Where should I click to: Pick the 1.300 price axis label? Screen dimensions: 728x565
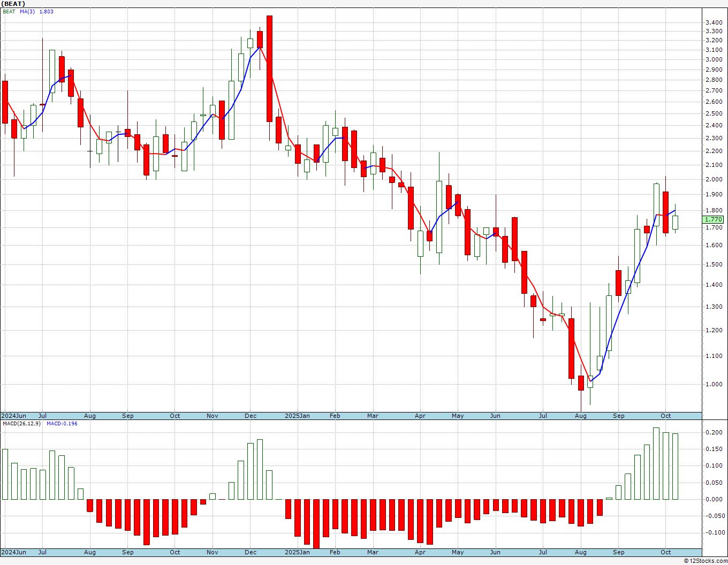click(x=714, y=307)
